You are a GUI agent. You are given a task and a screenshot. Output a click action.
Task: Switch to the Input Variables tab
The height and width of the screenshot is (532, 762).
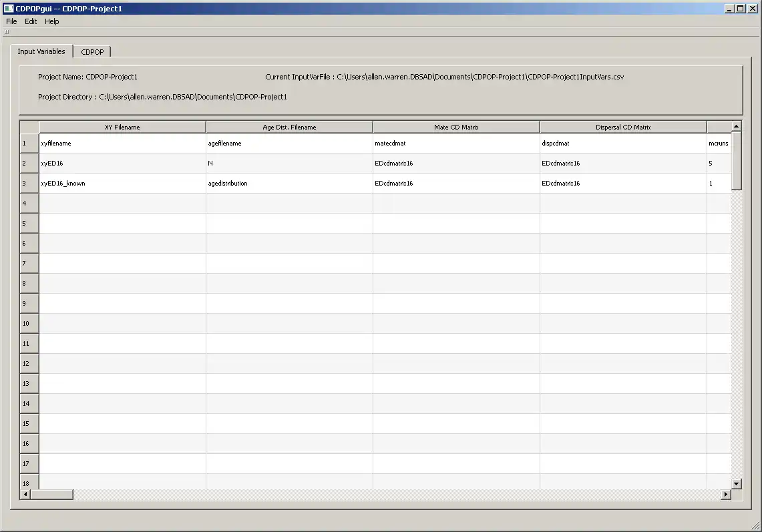(x=41, y=51)
